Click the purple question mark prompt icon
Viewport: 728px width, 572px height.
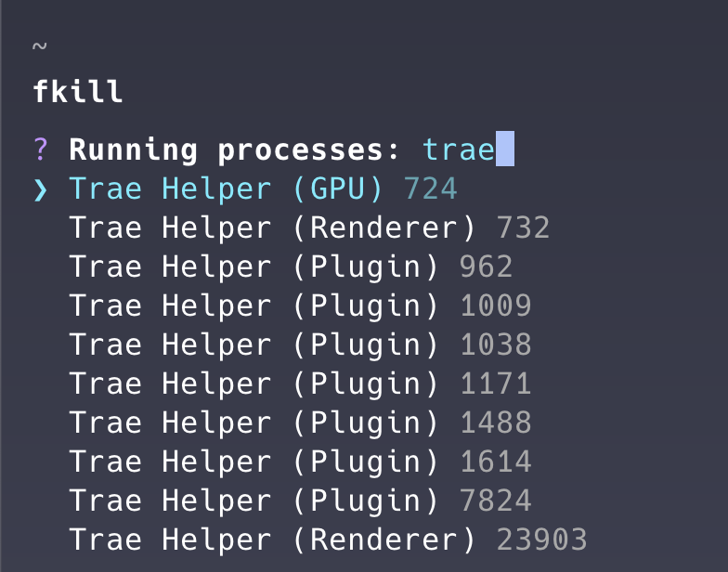click(x=40, y=149)
